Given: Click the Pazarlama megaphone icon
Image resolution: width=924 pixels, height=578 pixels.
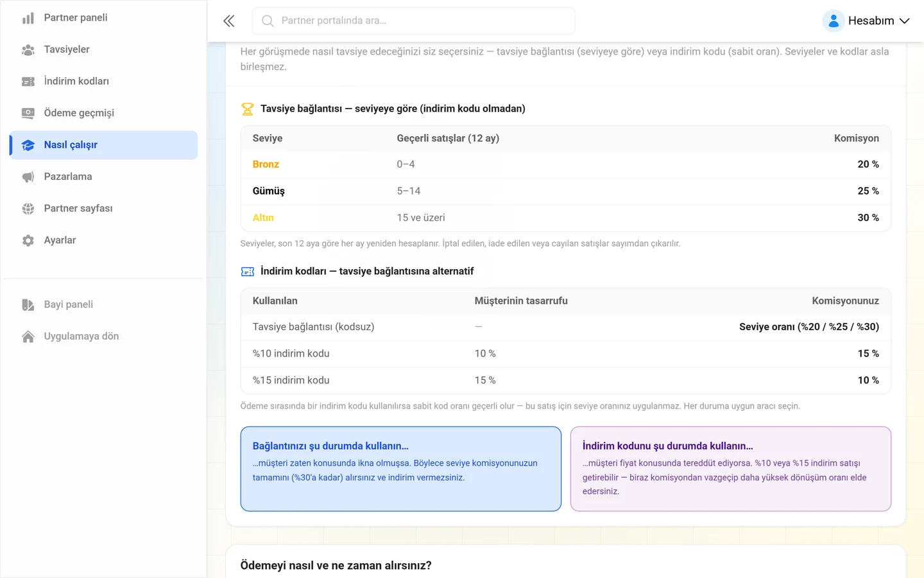Looking at the screenshot, I should click(x=28, y=177).
